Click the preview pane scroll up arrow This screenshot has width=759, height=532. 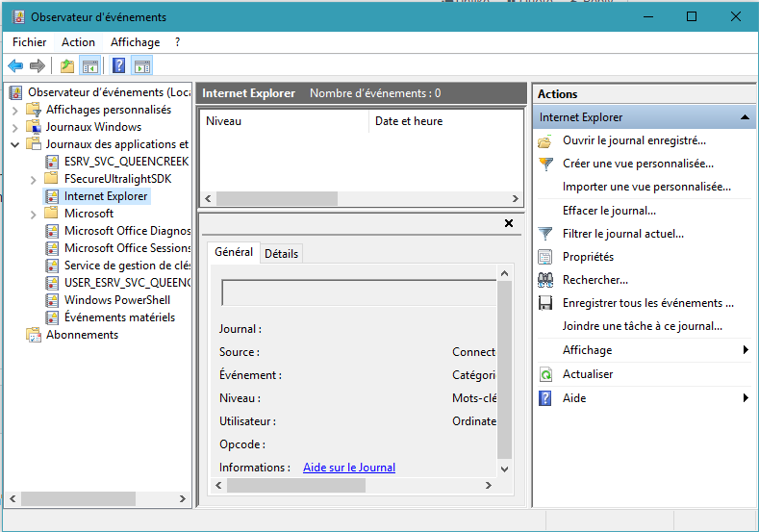click(504, 273)
